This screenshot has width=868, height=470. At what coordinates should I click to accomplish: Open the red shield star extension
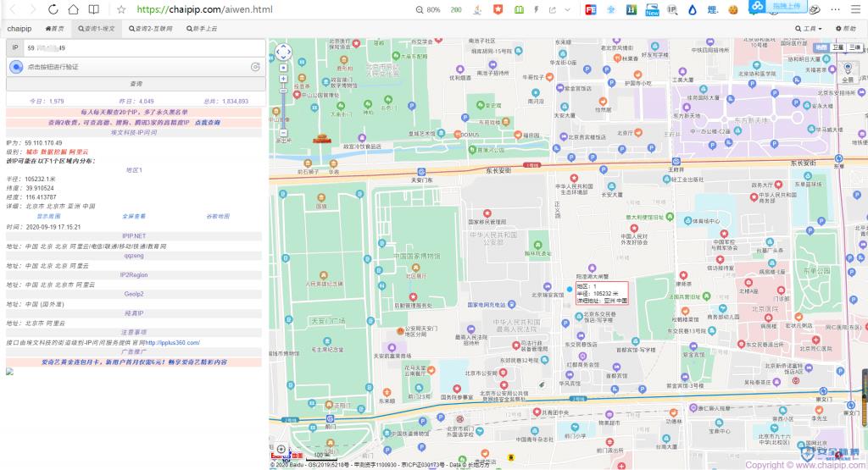(498, 9)
